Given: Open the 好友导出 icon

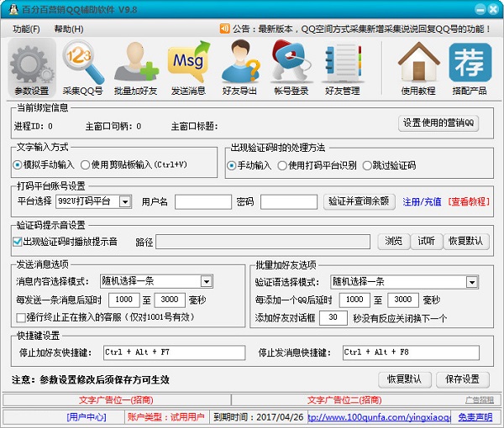Looking at the screenshot, I should (239, 68).
